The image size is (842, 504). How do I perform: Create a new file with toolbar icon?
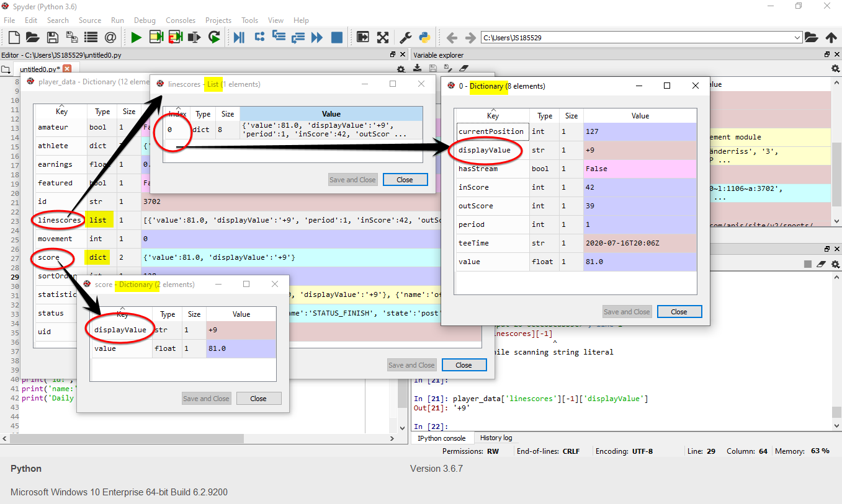coord(14,37)
